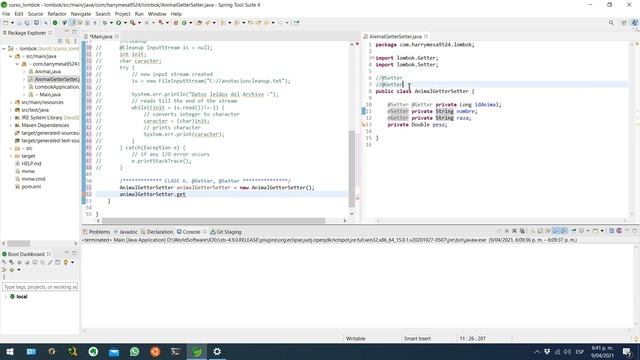This screenshot has width=640, height=360.
Task: Open the Refactor menu
Action: click(x=57, y=14)
